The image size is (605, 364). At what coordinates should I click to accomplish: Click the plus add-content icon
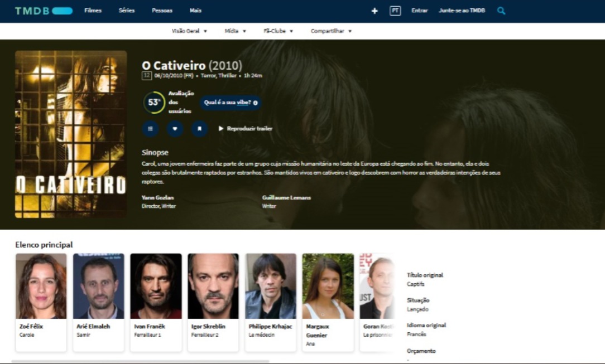coord(374,11)
